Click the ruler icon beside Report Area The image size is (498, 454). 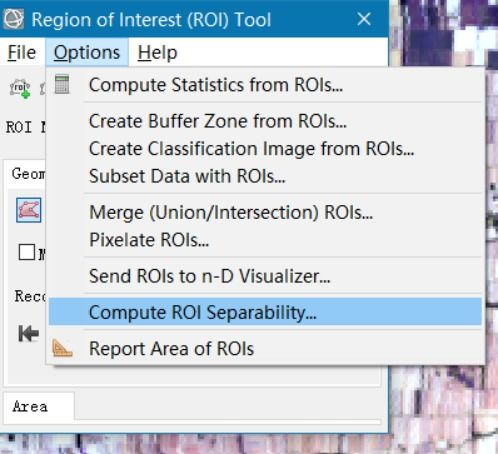pyautogui.click(x=62, y=348)
